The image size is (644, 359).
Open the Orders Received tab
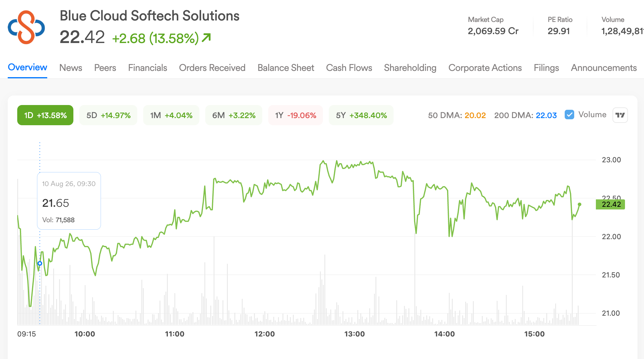(212, 68)
